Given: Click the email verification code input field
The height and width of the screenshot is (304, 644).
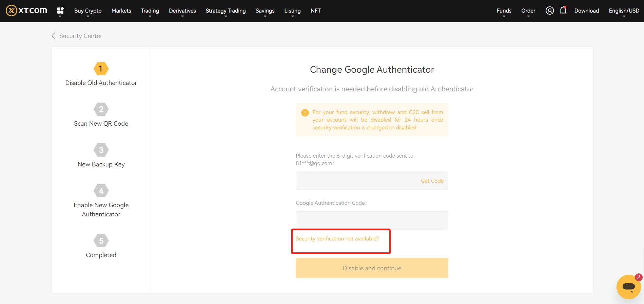Looking at the screenshot, I should click(x=356, y=181).
